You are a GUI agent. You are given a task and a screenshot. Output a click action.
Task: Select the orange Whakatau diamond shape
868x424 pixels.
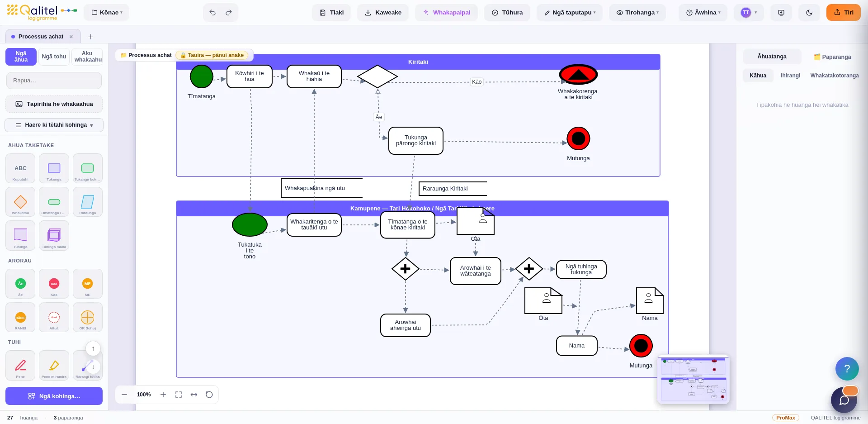coord(20,202)
